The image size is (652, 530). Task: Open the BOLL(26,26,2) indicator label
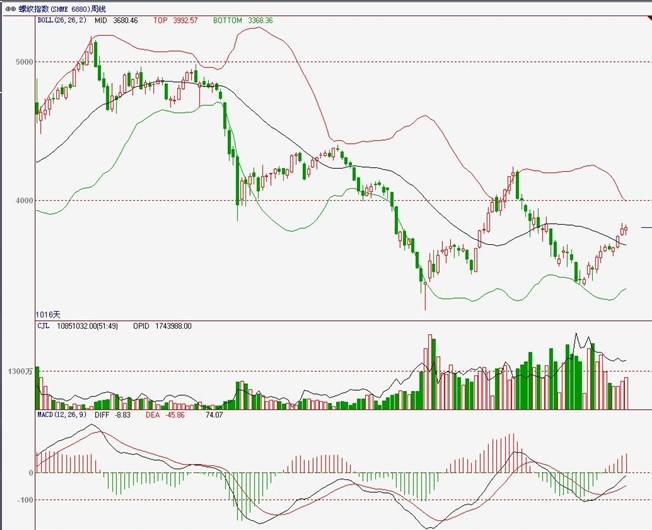click(x=62, y=20)
